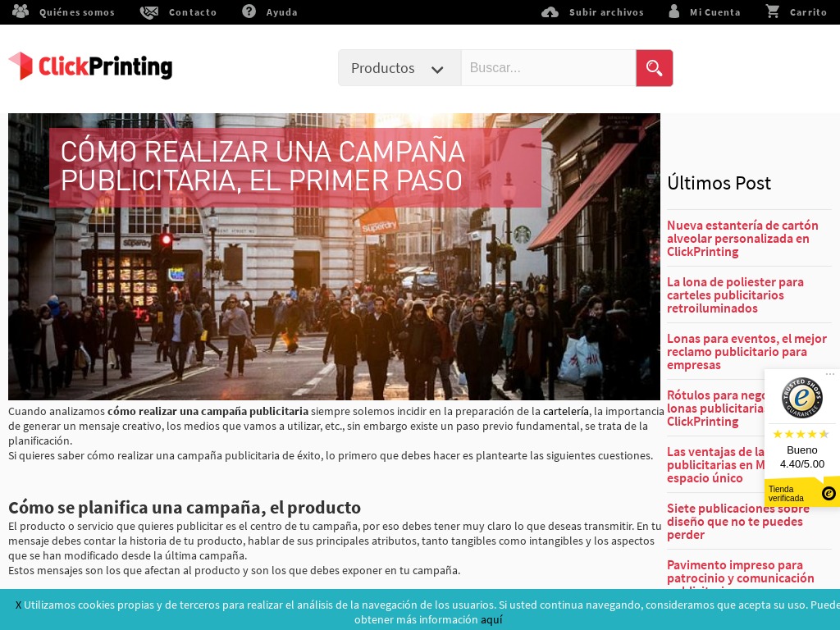Select the Contacto menu entry
840x630 pixels.
point(193,11)
